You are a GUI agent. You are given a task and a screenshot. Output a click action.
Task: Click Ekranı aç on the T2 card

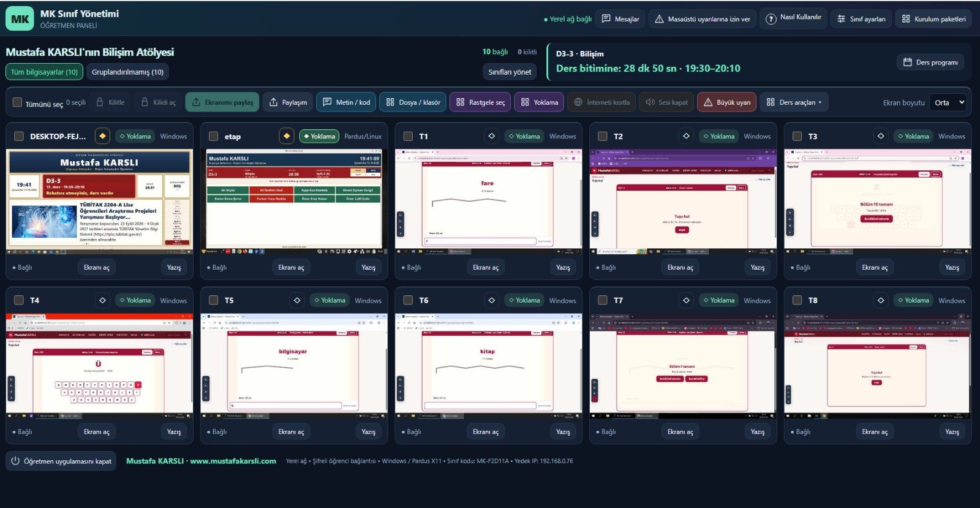(680, 267)
